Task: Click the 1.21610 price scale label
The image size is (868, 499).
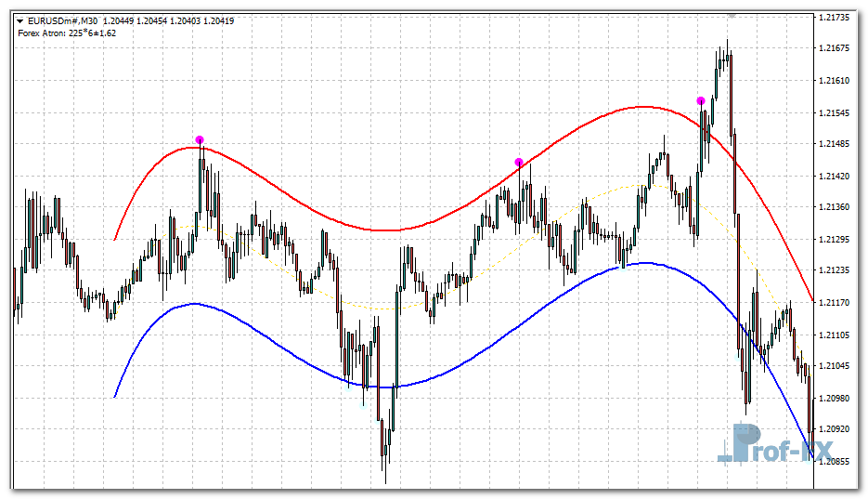Action: [x=836, y=81]
